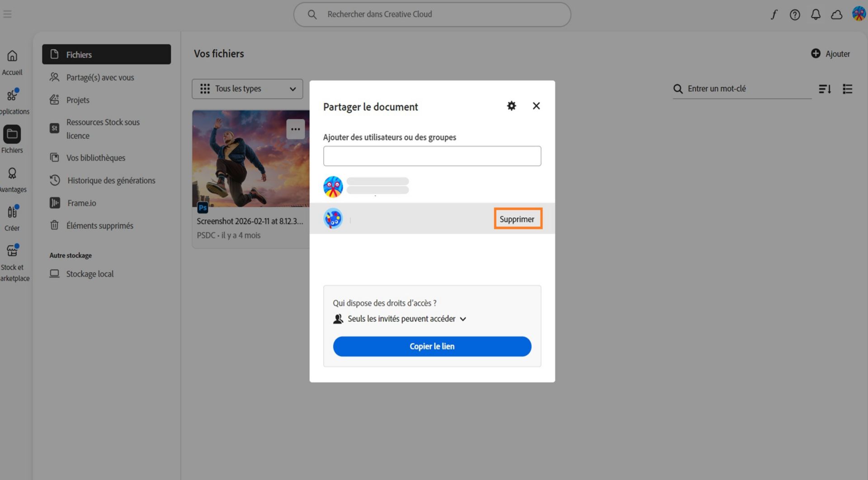Image resolution: width=868 pixels, height=480 pixels.
Task: Open share settings gear icon
Action: 511,106
